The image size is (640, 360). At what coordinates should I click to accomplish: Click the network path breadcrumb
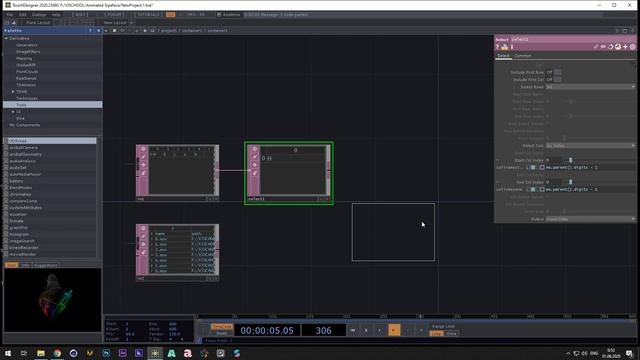click(192, 31)
